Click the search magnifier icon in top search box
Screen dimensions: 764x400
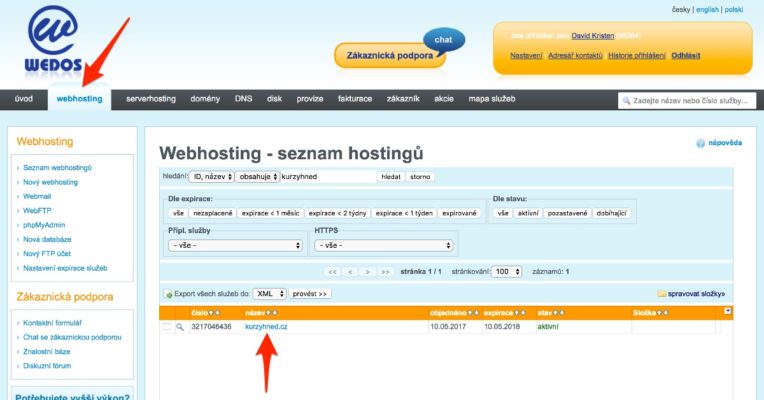(x=626, y=101)
